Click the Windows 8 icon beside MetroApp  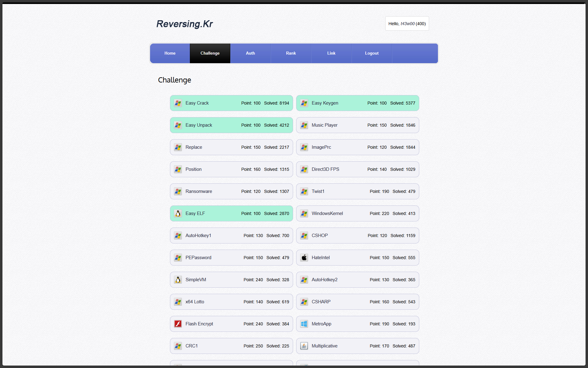(x=304, y=324)
